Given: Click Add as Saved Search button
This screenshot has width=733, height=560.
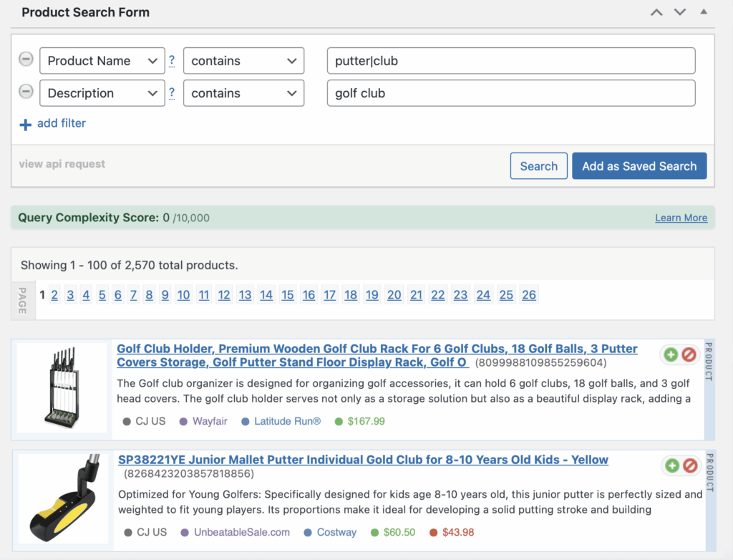Looking at the screenshot, I should click(639, 166).
